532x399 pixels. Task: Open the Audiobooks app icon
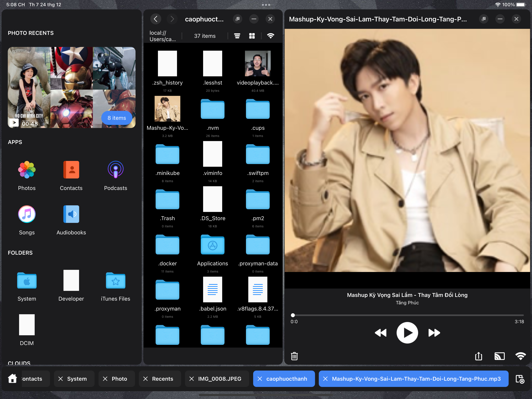point(71,214)
